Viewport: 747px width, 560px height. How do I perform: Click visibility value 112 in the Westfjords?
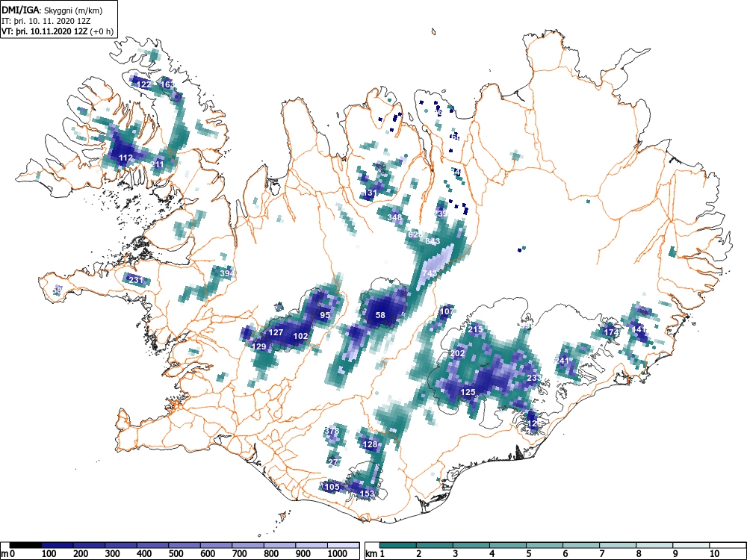(125, 158)
